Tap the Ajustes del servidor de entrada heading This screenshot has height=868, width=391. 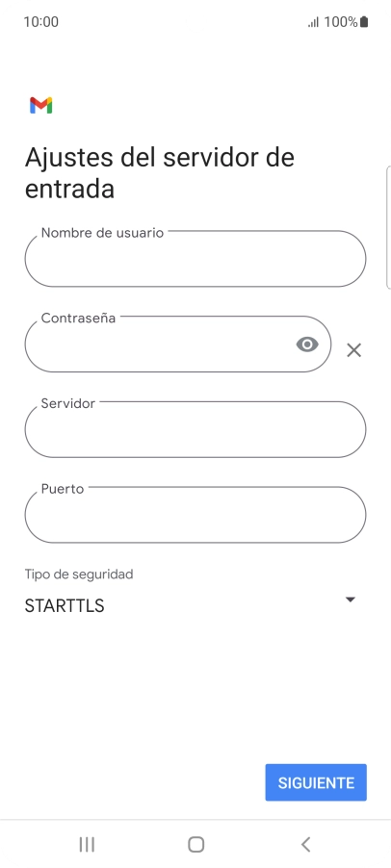(x=160, y=172)
